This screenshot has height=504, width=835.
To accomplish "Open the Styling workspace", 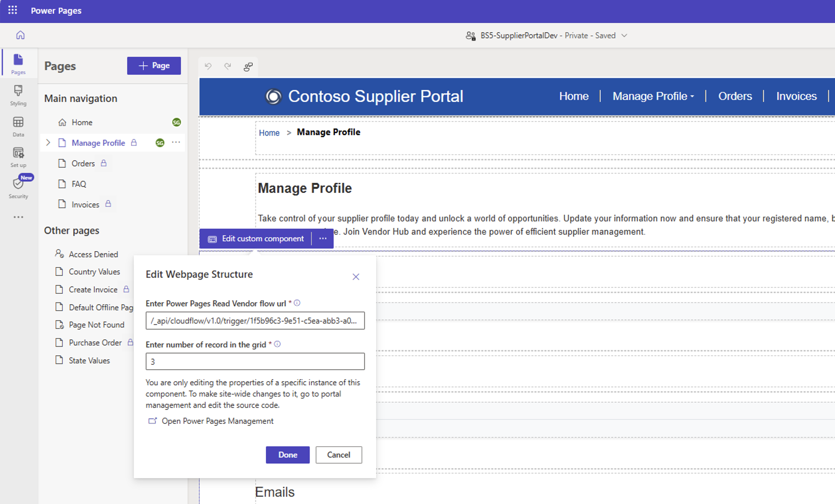I will click(x=18, y=96).
